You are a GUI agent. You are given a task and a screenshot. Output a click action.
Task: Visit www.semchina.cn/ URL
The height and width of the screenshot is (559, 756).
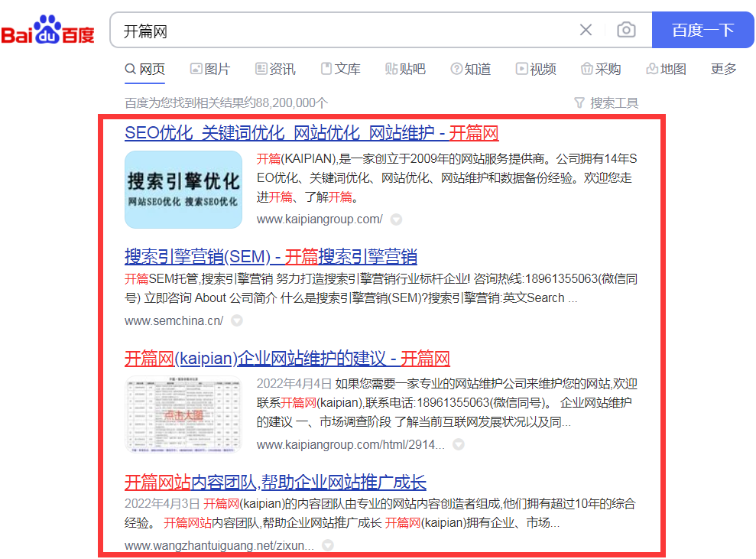(174, 320)
